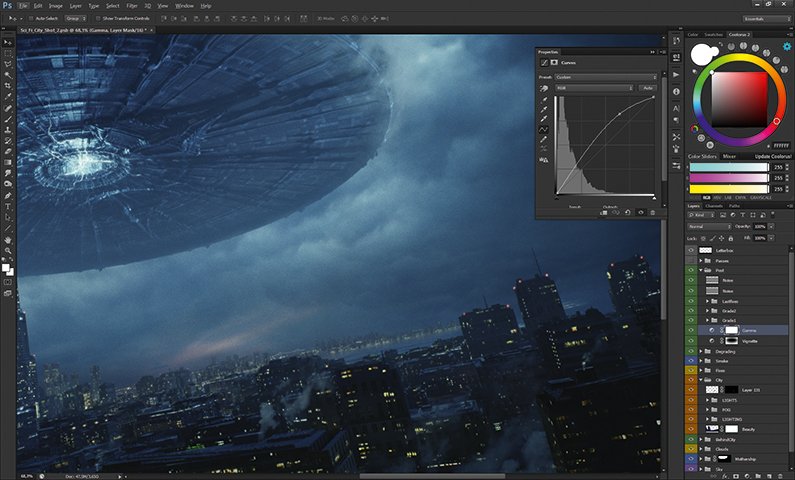Image resolution: width=795 pixels, height=480 pixels.
Task: Select the Zoom tool in the toolbox
Action: click(8, 251)
